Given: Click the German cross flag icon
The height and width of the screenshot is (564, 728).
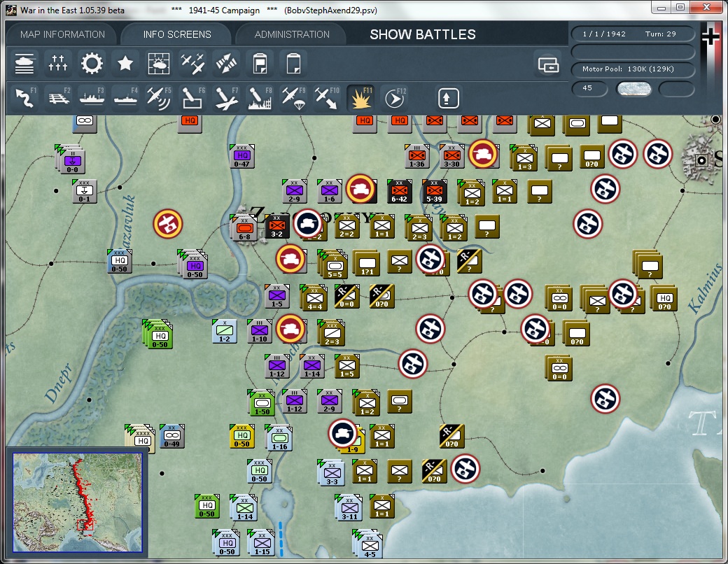Looking at the screenshot, I should pyautogui.click(x=710, y=37).
